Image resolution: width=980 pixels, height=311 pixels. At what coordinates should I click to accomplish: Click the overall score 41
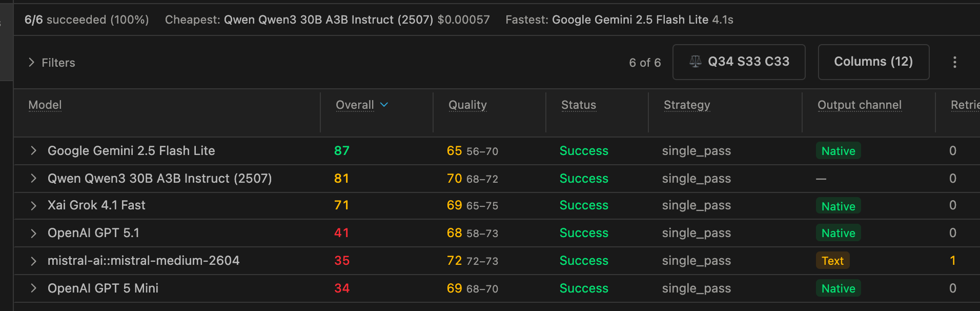341,233
